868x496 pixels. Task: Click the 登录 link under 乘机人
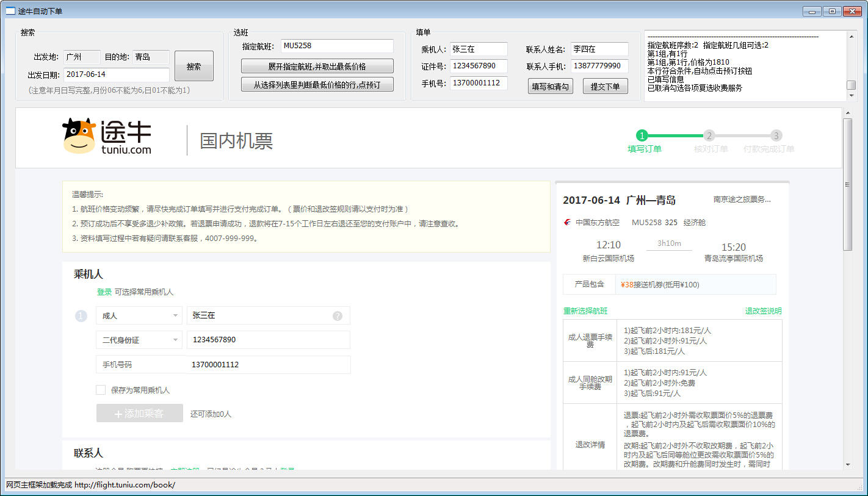(x=104, y=292)
